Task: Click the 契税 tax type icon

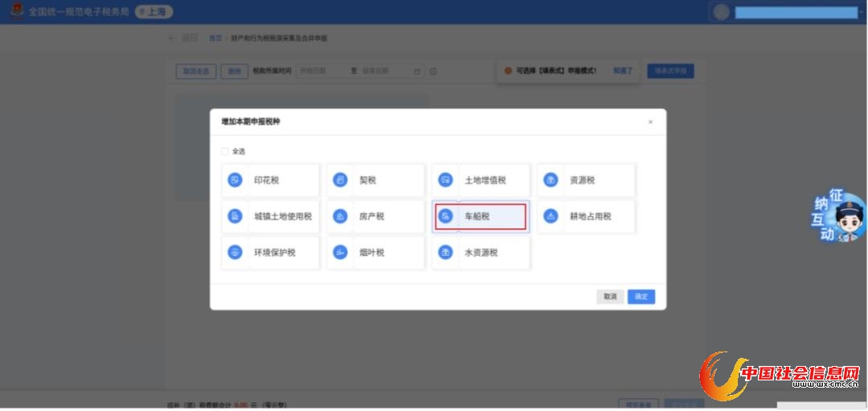Action: 340,180
